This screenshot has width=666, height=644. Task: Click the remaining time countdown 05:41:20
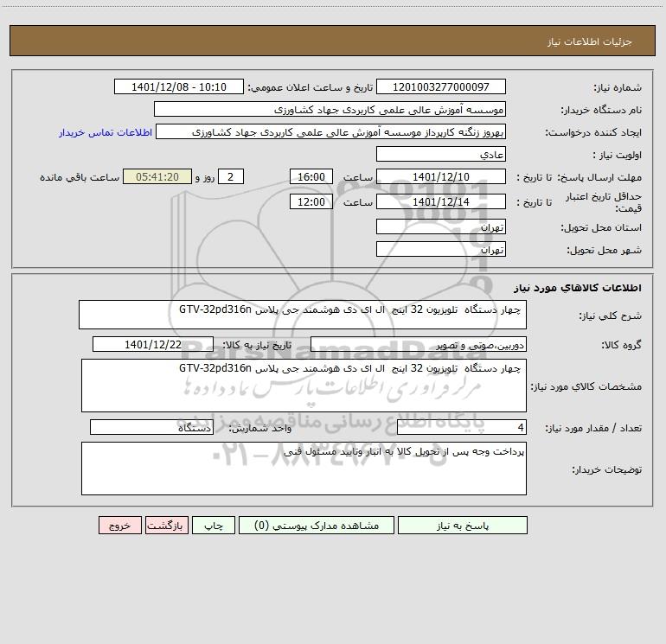coord(157,176)
